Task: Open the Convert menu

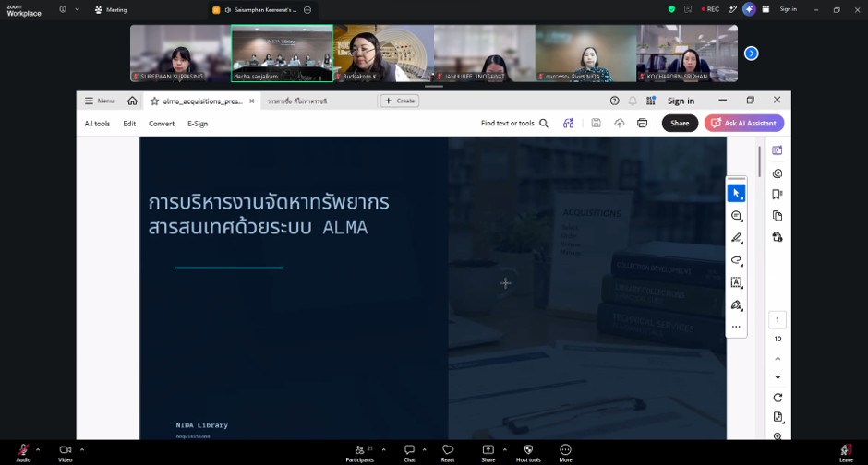Action: click(x=162, y=124)
